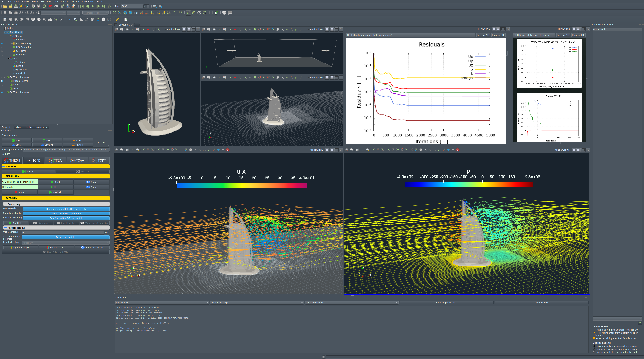Open the Representation dropdown
Viewport: 644px width, 359px height.
(x=96, y=13)
